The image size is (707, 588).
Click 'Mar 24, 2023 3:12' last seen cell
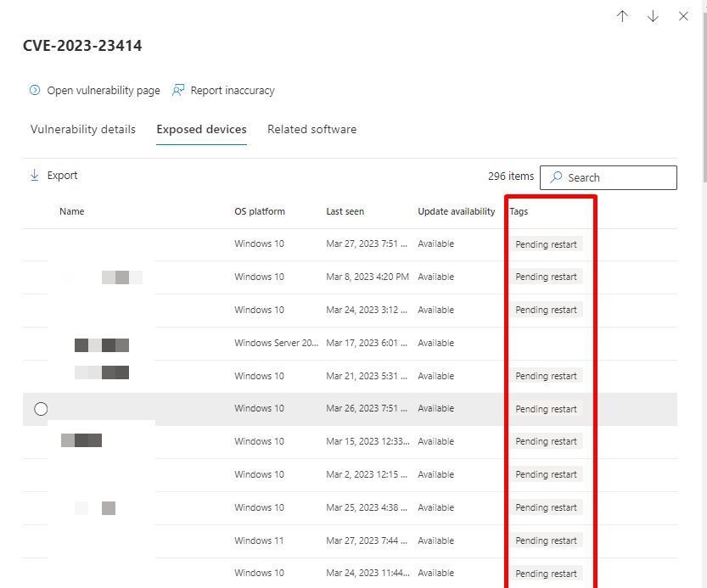click(367, 311)
